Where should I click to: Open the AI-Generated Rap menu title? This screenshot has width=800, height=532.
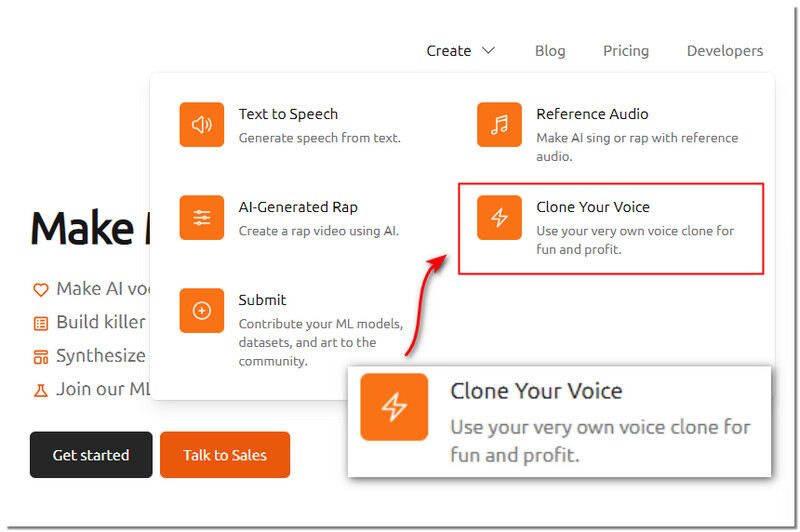point(298,207)
